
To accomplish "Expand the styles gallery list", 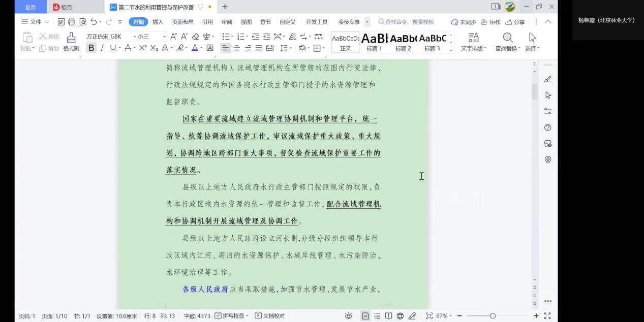I will coord(451,49).
